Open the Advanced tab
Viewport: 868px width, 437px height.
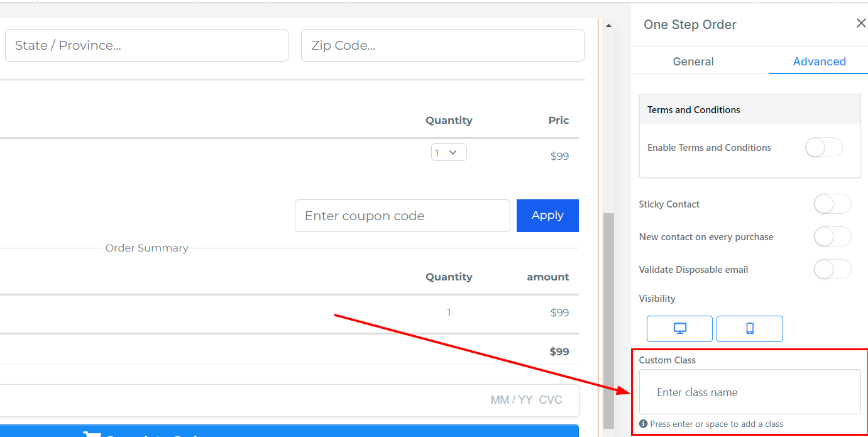[819, 62]
